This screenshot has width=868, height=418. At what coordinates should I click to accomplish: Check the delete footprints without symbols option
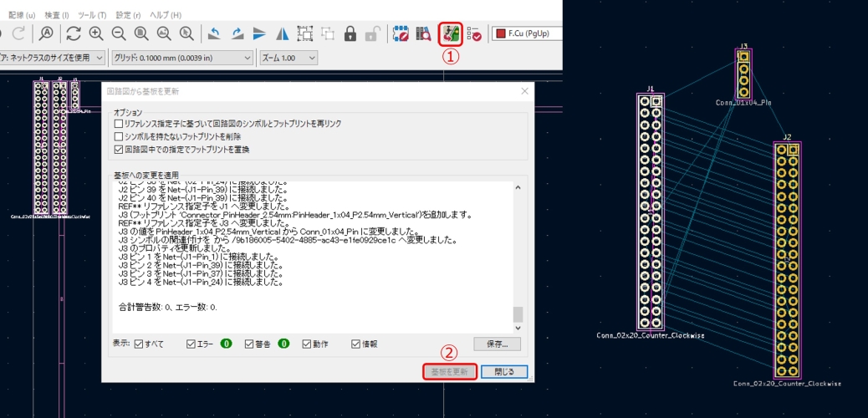click(119, 136)
